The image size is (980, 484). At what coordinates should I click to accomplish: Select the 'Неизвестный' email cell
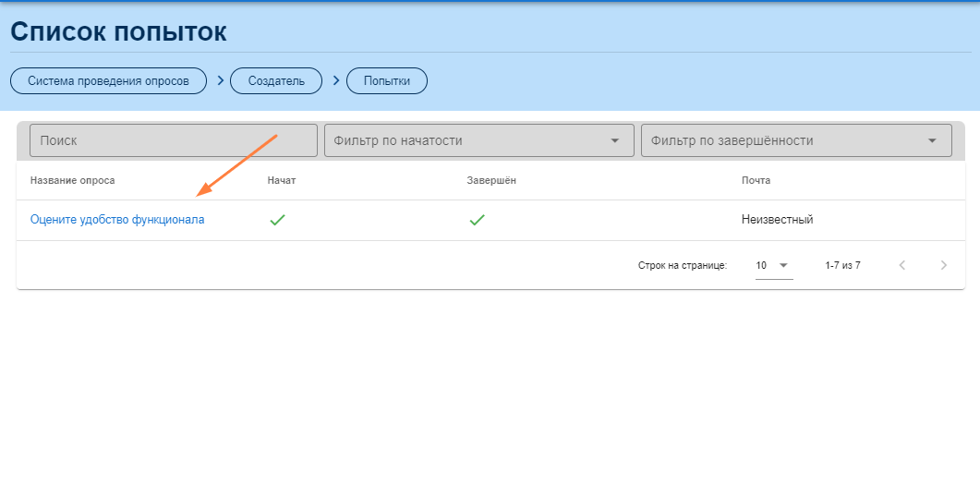coord(777,220)
